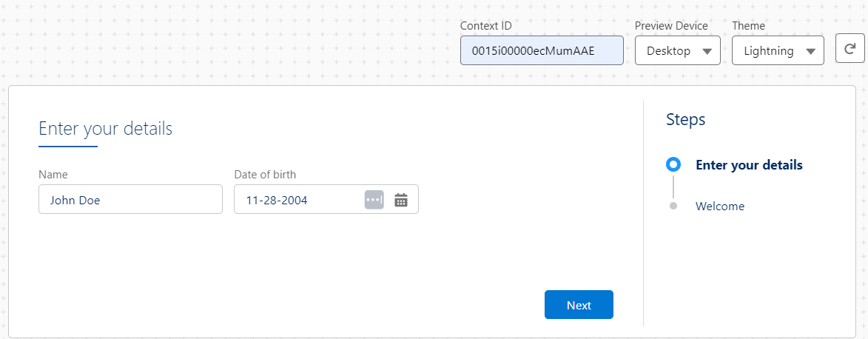Click the Name field containing John Doe
Viewport: 868px width, 339px height.
[130, 200]
